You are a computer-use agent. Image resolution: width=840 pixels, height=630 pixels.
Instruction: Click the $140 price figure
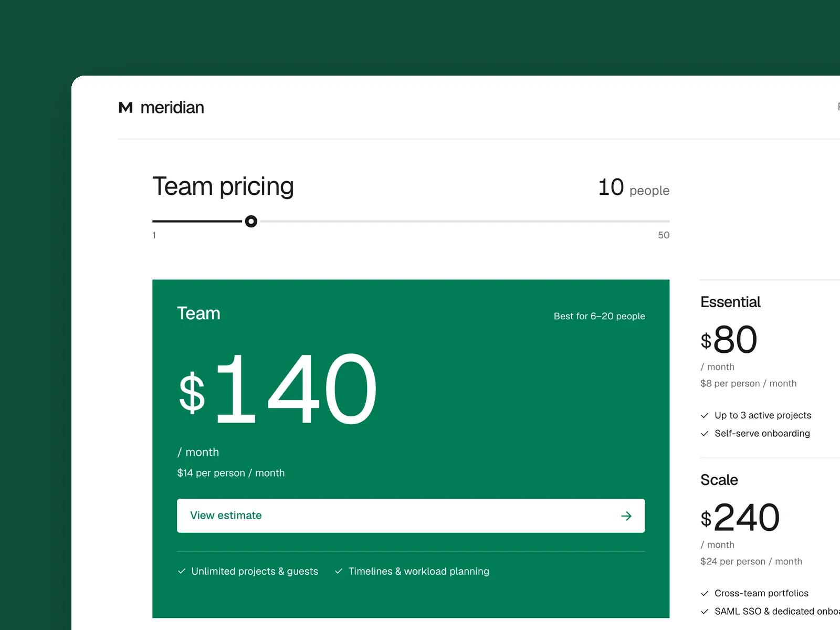[x=278, y=390]
